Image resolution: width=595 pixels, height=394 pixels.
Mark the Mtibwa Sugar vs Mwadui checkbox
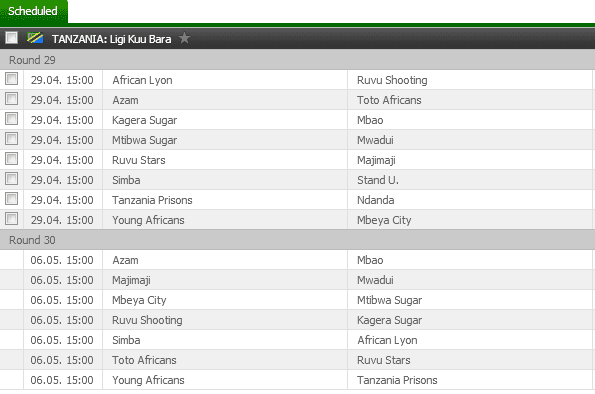coord(11,139)
